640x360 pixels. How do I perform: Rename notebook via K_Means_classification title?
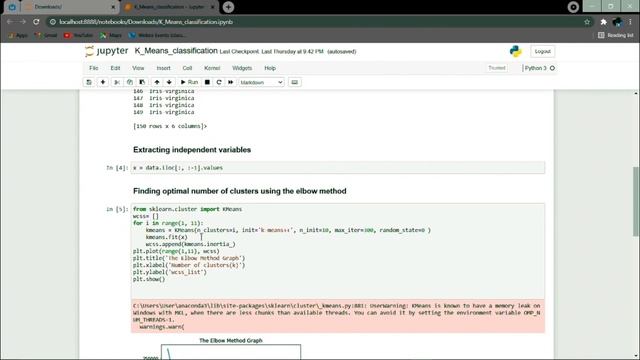click(176, 51)
